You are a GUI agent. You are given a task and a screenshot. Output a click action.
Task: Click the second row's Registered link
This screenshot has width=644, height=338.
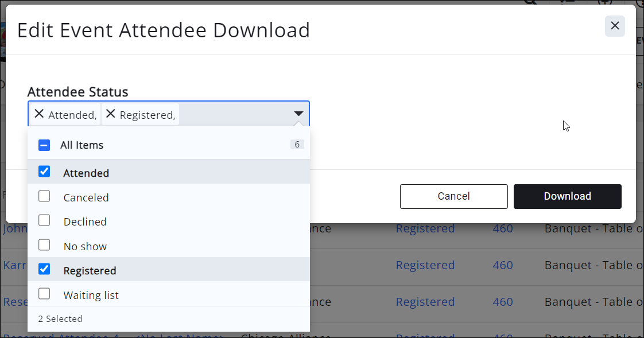(x=425, y=265)
